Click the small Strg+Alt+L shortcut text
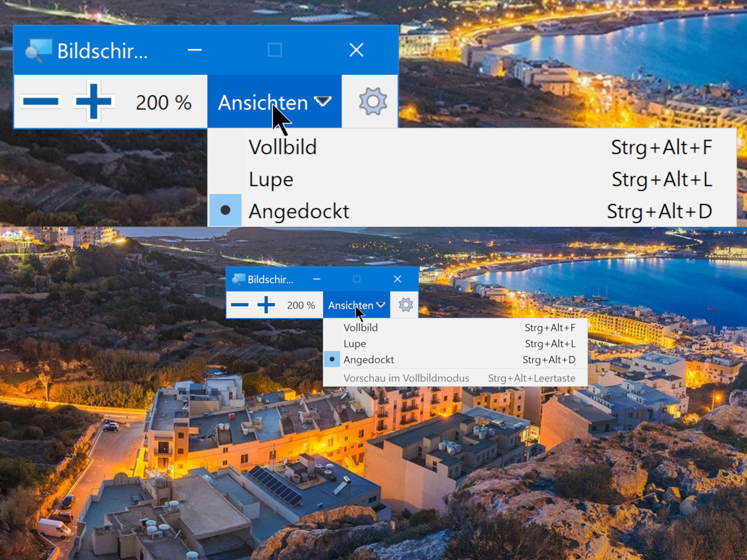Viewport: 747px width, 560px height. 550,344
